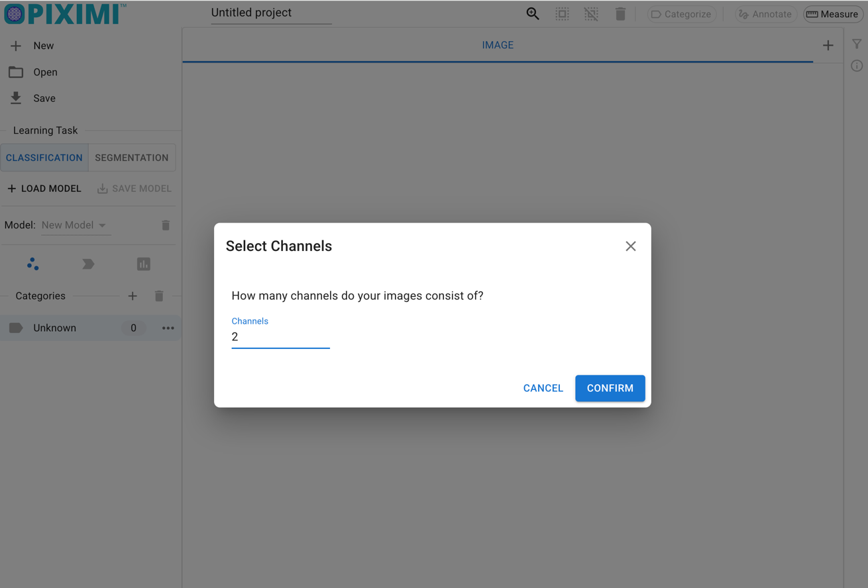This screenshot has width=868, height=588.
Task: Click the Save menu item
Action: pyautogui.click(x=91, y=98)
